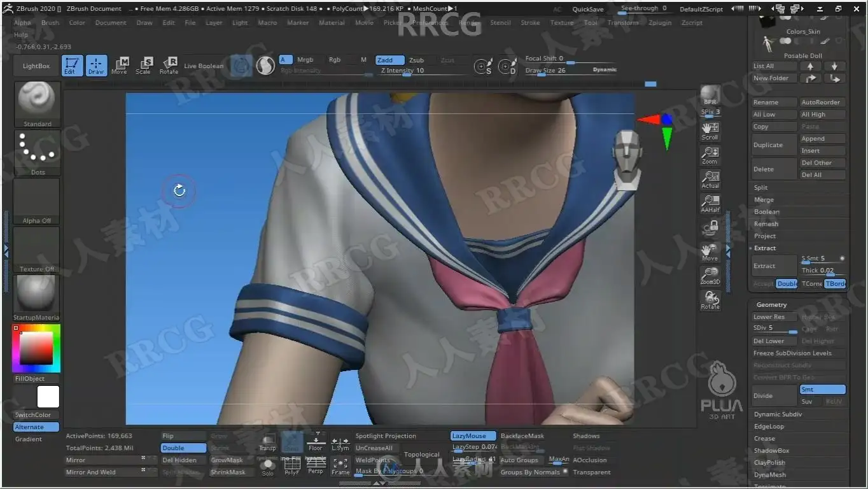Select the Move view icon in right shelf
868x489 pixels.
pos(710,252)
